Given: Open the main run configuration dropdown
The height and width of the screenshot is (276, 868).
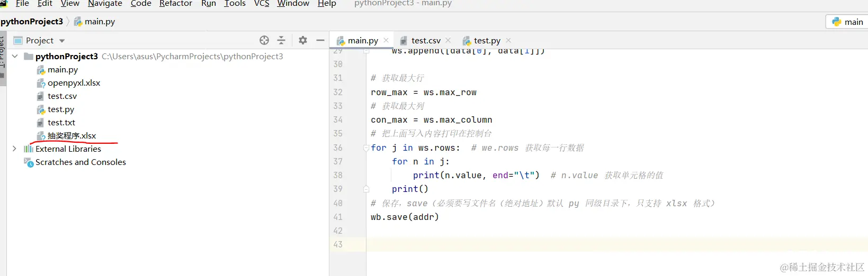Looking at the screenshot, I should (x=847, y=22).
